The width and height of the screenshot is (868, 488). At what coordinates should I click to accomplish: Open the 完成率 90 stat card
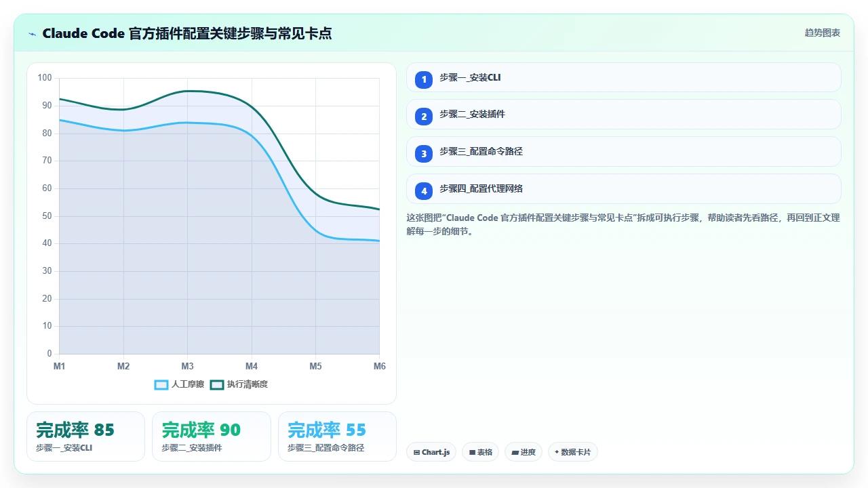click(x=212, y=436)
